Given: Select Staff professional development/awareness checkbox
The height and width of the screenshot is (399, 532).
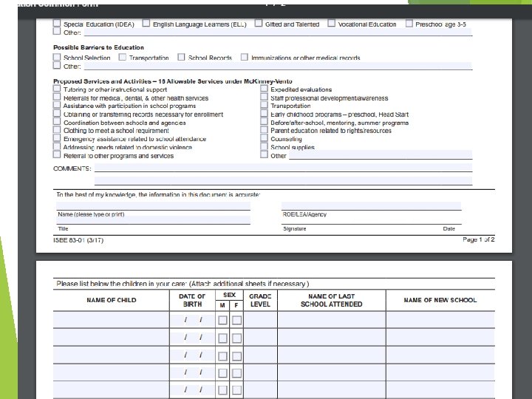Looking at the screenshot, I should click(264, 97).
